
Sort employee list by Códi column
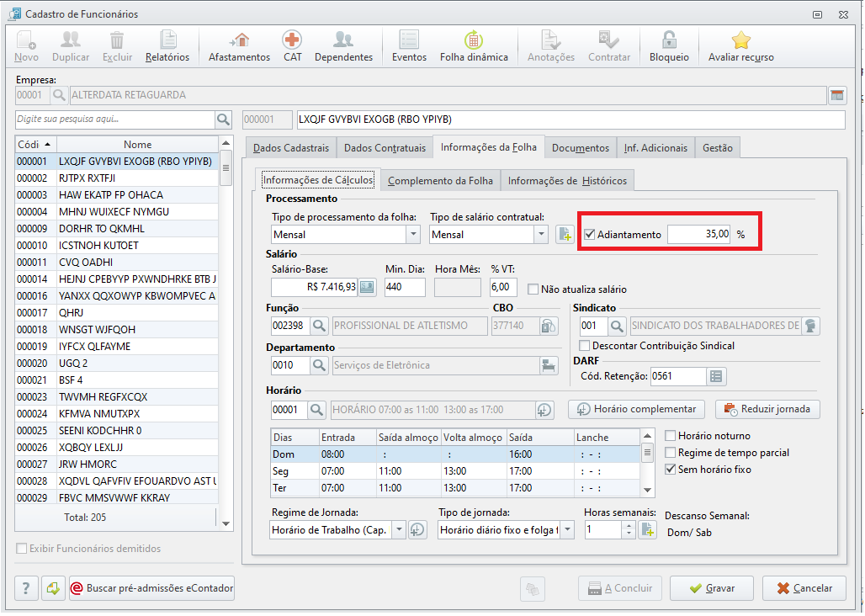coord(36,145)
